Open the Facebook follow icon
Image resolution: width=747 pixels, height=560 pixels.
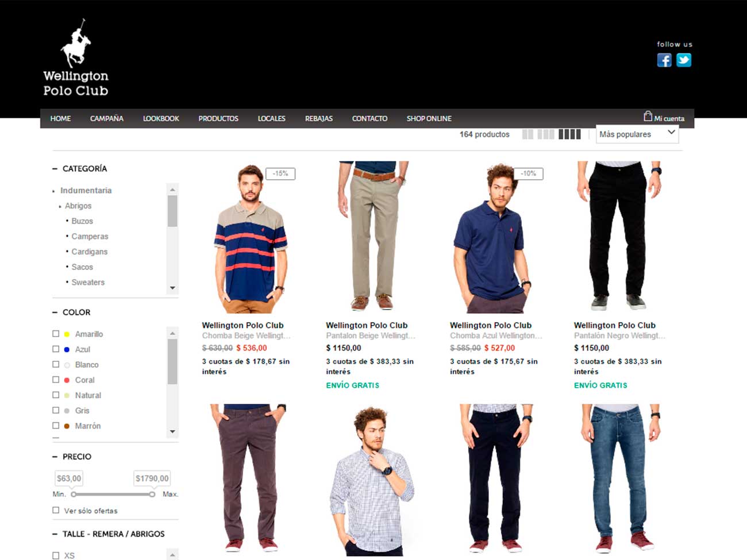point(664,60)
